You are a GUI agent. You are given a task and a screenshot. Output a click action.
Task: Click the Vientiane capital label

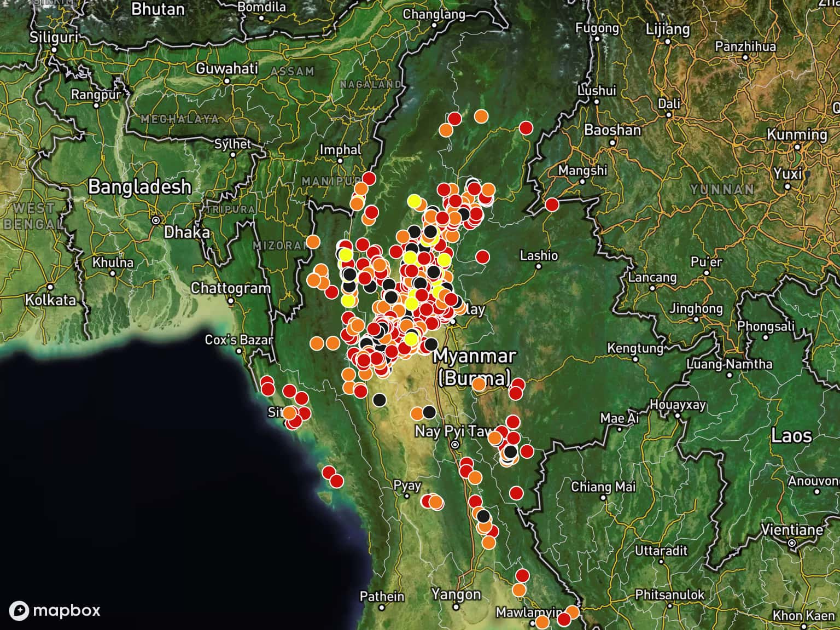point(792,530)
